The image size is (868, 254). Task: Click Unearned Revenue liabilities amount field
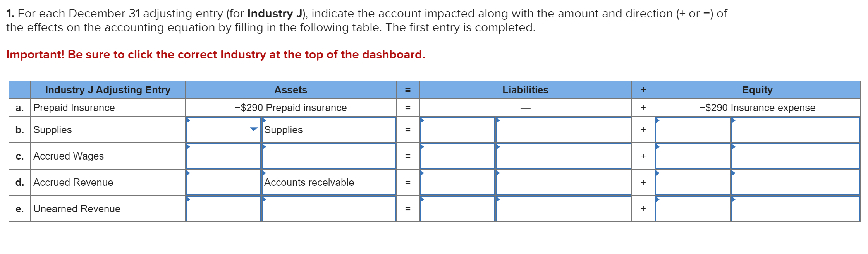click(x=457, y=209)
